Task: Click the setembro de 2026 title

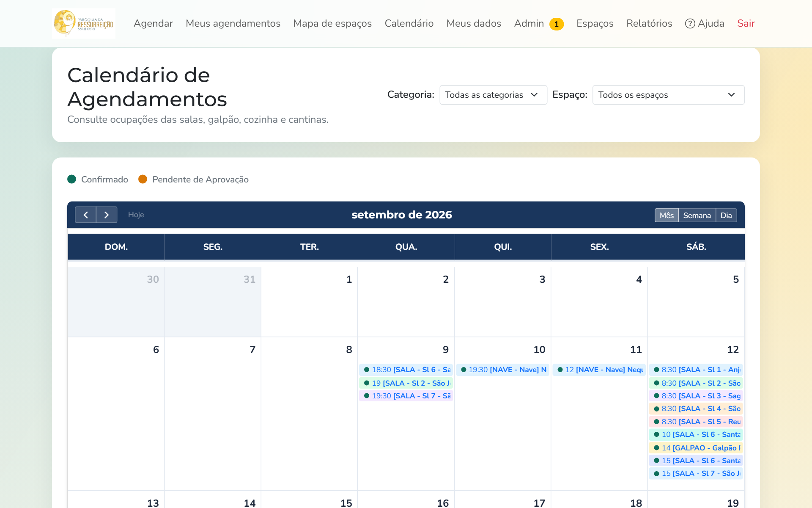Action: tap(402, 215)
